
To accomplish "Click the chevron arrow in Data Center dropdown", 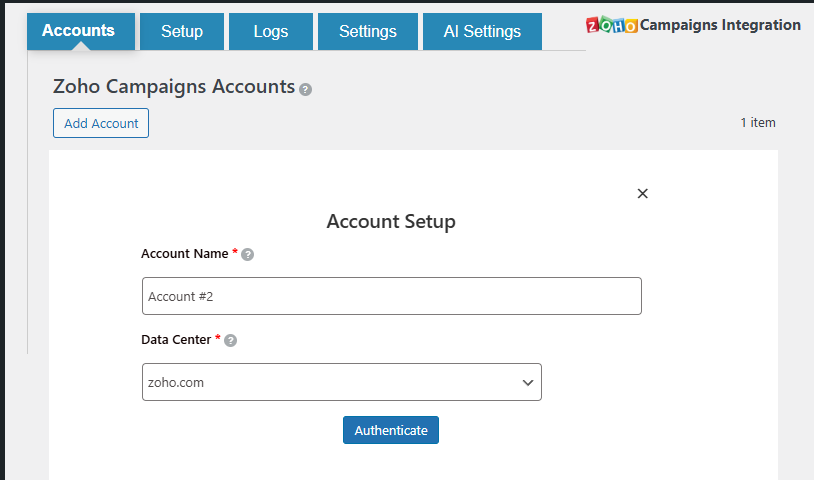I will point(527,382).
